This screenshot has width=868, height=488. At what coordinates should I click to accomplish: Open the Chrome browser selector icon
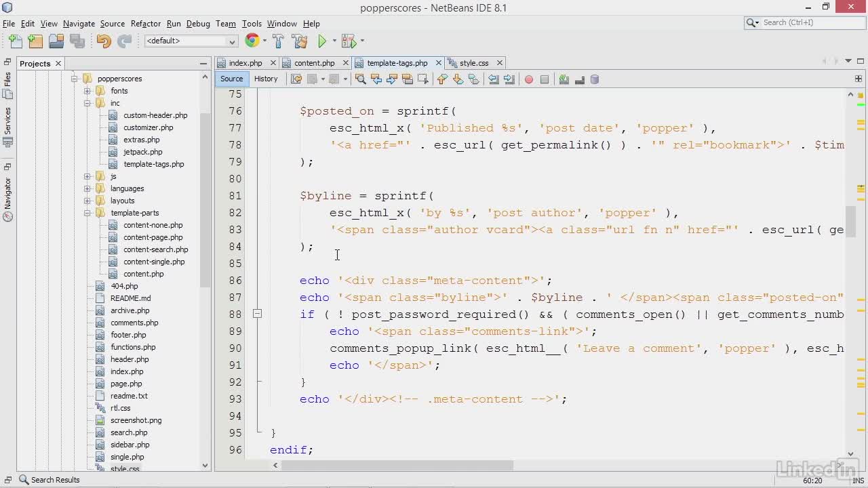(252, 41)
